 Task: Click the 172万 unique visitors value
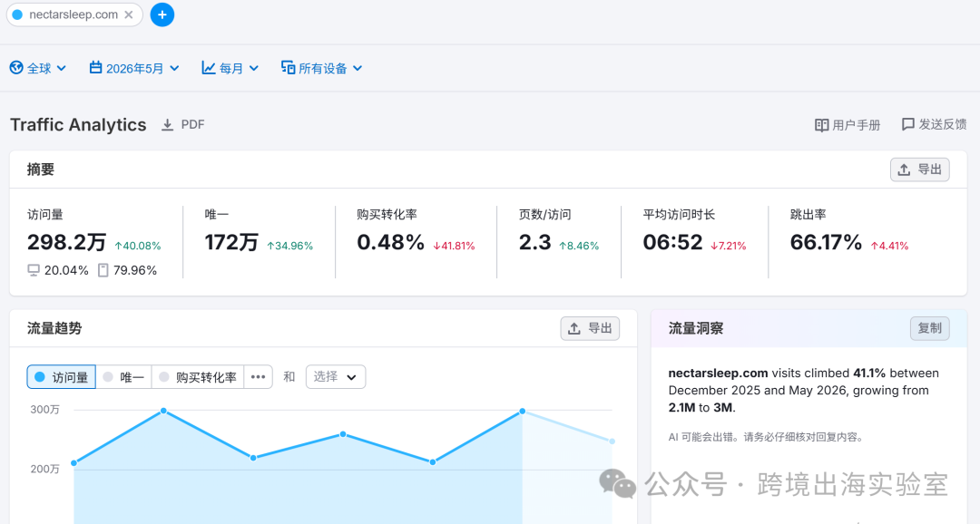(x=231, y=242)
